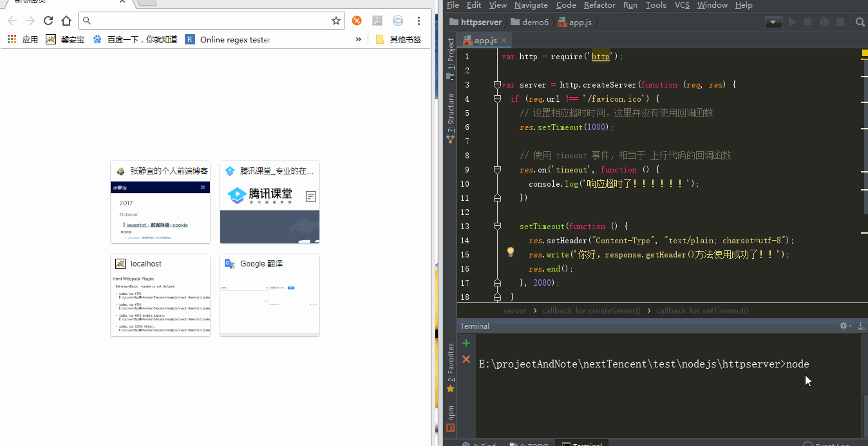Collapse the createServer function fold marker

(x=497, y=85)
